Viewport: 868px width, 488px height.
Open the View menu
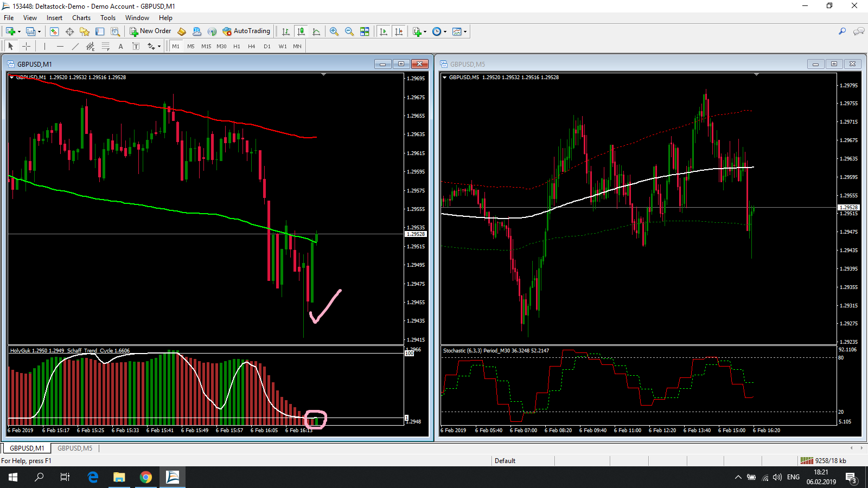[x=30, y=18]
